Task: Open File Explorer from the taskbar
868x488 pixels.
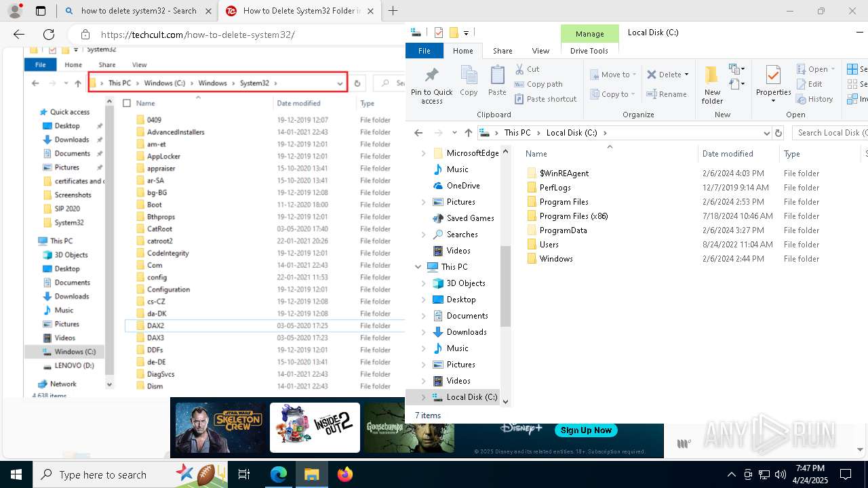Action: click(x=312, y=474)
